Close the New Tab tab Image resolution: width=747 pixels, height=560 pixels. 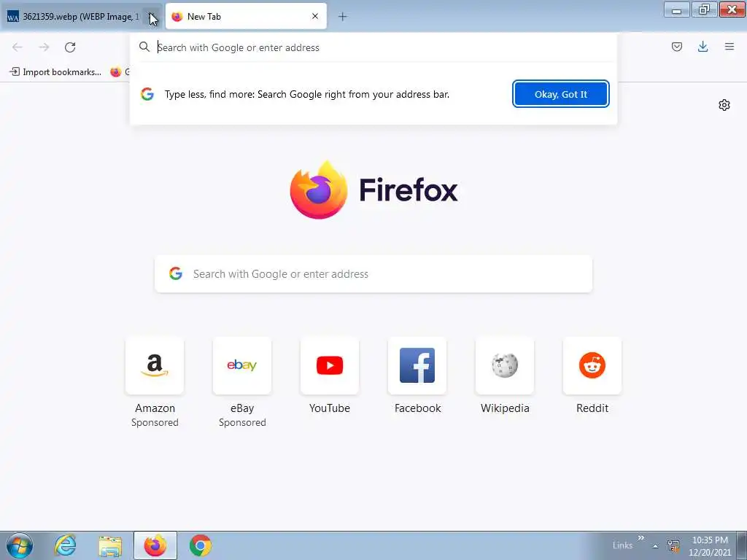(x=315, y=16)
